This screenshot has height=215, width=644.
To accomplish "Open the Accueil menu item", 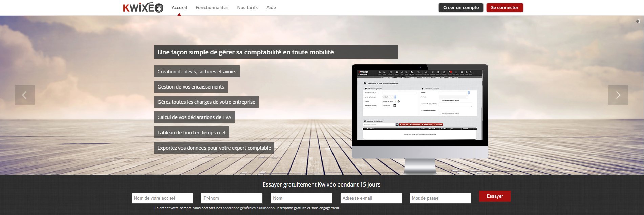I will (179, 7).
